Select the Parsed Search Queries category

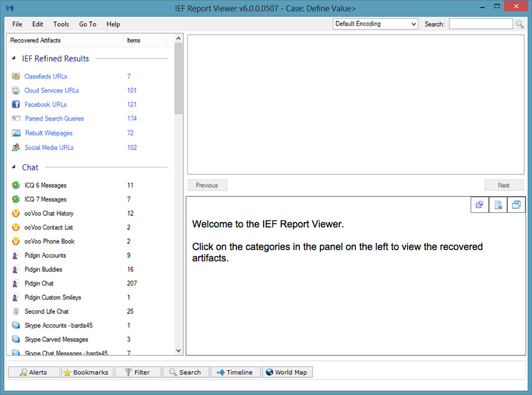point(54,118)
